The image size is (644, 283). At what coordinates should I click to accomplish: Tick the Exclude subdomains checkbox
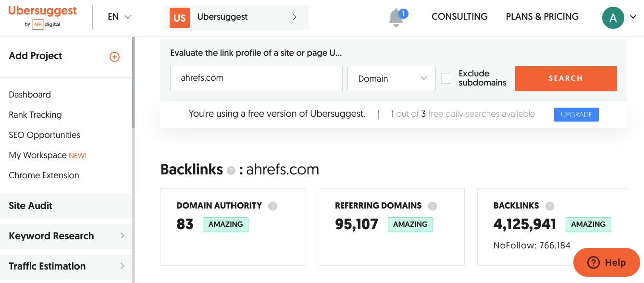click(446, 78)
